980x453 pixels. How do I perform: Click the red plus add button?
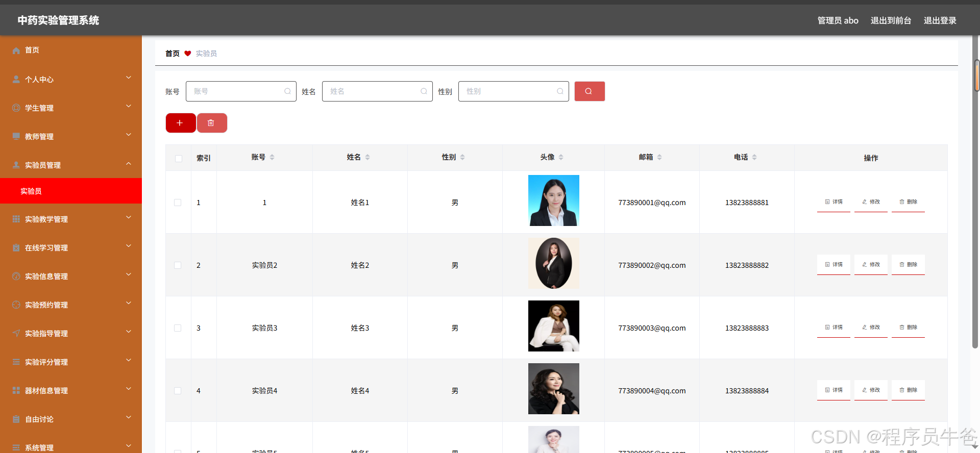(181, 123)
